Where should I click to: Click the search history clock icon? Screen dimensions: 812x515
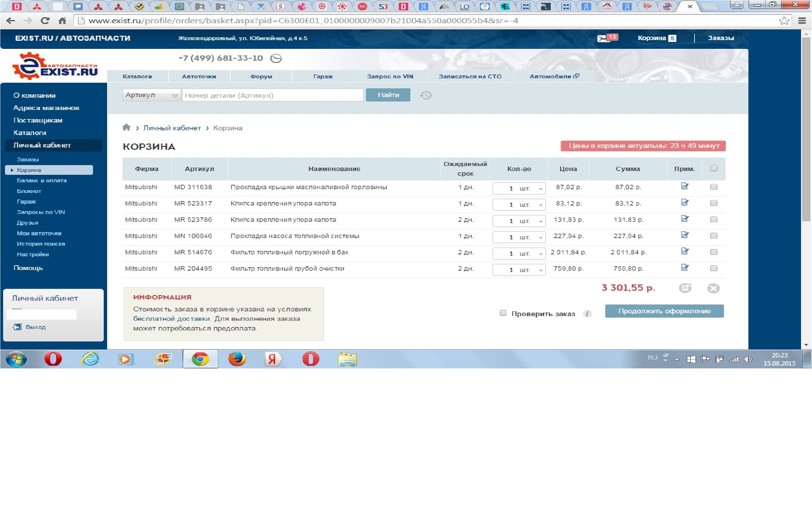tap(425, 95)
